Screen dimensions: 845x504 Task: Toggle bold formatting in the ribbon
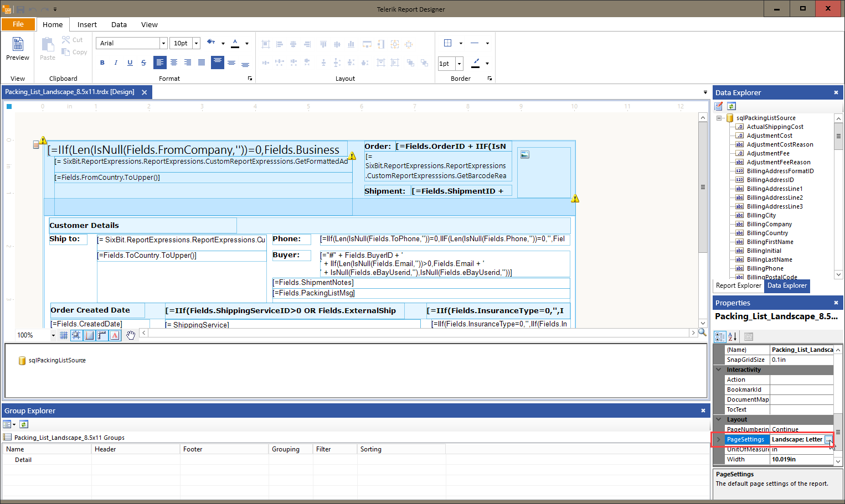click(102, 63)
